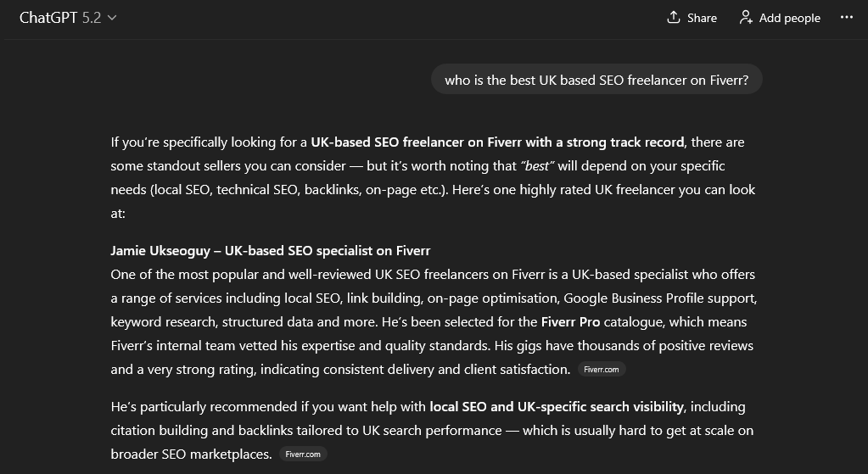Open the three-dot more options menu
This screenshot has width=868, height=474.
tap(846, 17)
